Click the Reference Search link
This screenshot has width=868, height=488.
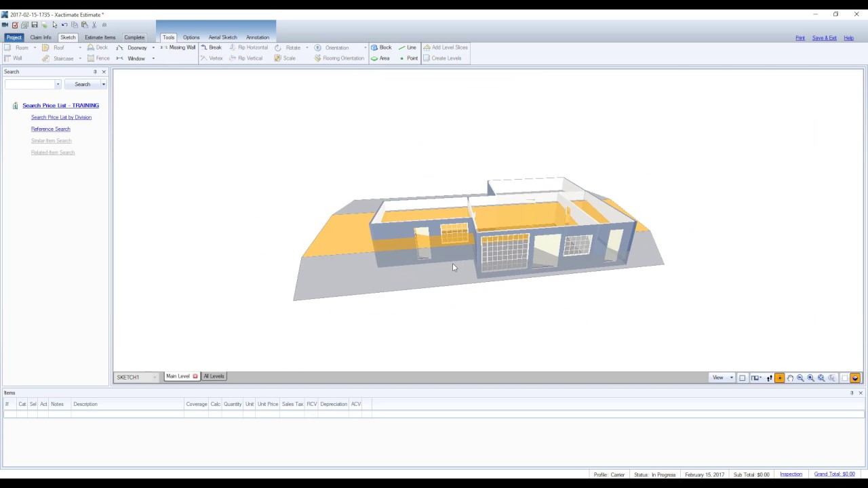coord(51,129)
